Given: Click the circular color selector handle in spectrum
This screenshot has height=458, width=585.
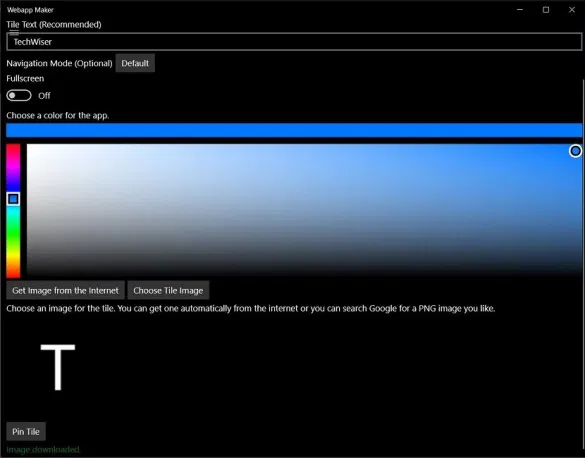Looking at the screenshot, I should pos(575,151).
